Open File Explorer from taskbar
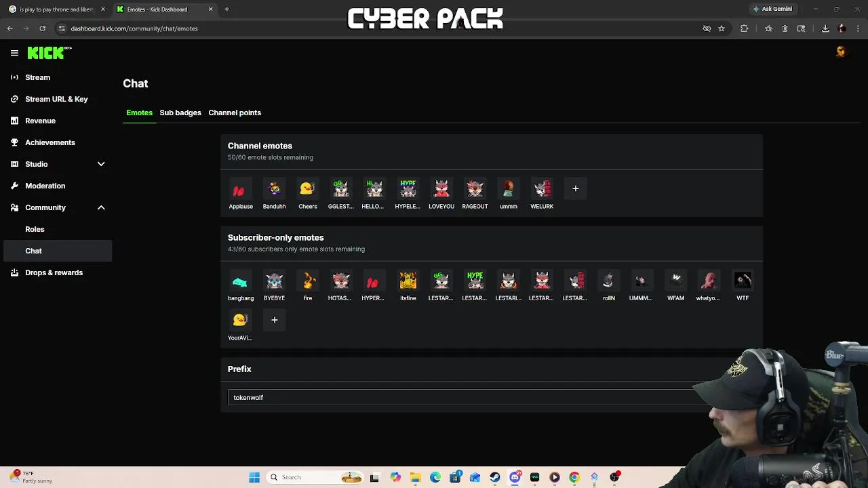 [415, 477]
